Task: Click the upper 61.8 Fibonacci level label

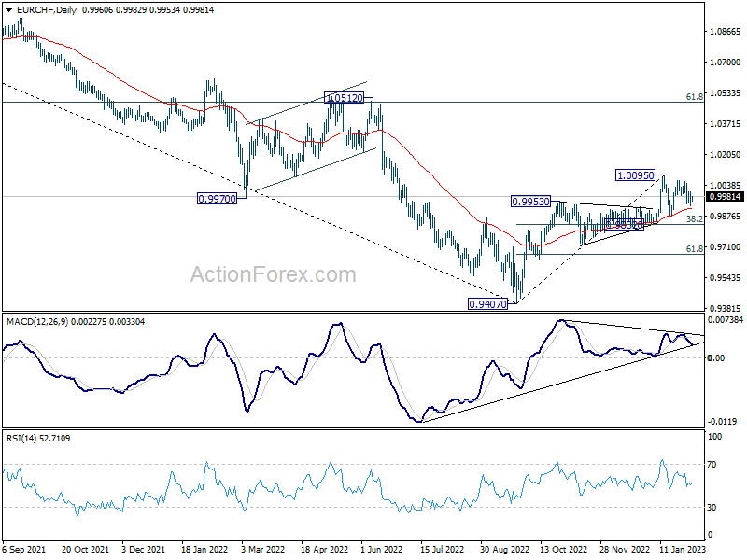Action: tap(694, 97)
